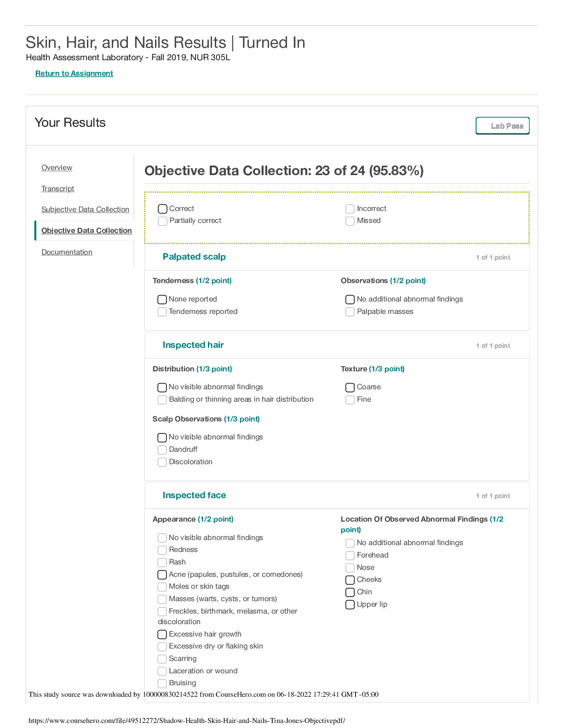Click the Inspected face section heading
563x728 pixels.
(x=194, y=495)
